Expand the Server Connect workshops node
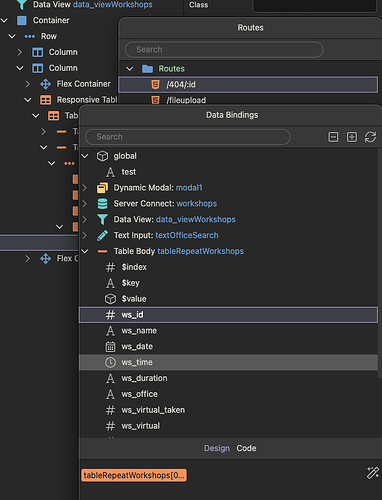 [x=85, y=204]
